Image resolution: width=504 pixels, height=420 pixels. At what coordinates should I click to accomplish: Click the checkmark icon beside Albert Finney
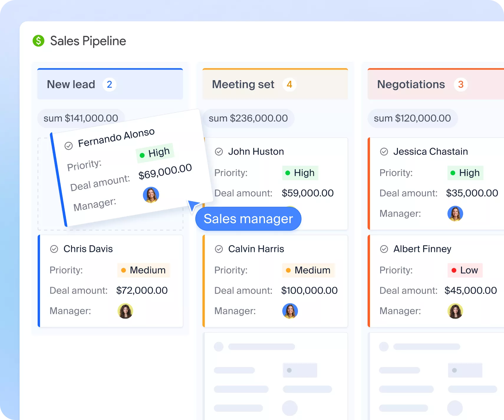384,249
